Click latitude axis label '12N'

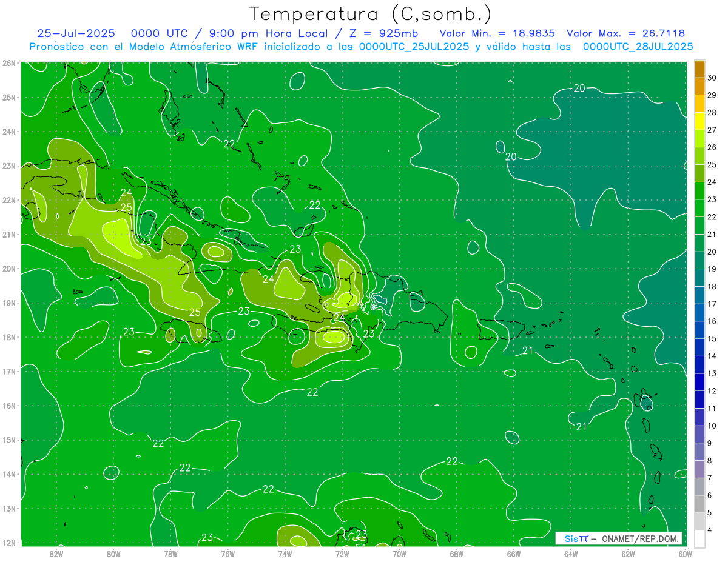9,543
